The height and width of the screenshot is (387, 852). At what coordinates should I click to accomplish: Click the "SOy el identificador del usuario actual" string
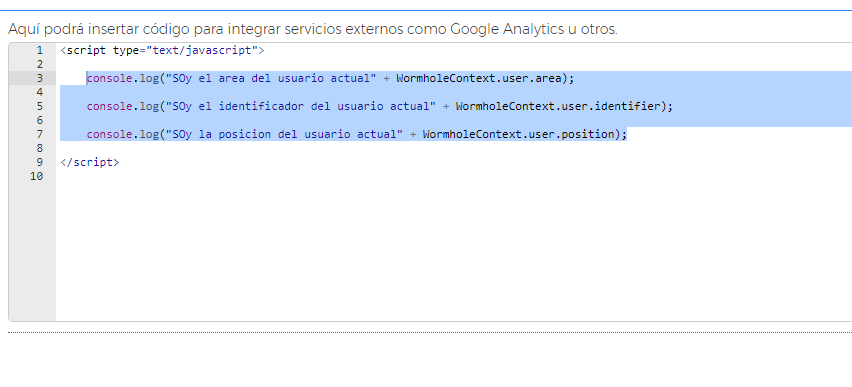pyautogui.click(x=300, y=107)
